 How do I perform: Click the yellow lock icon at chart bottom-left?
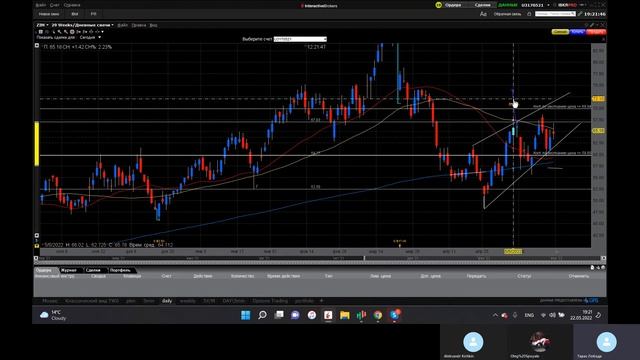click(x=37, y=245)
